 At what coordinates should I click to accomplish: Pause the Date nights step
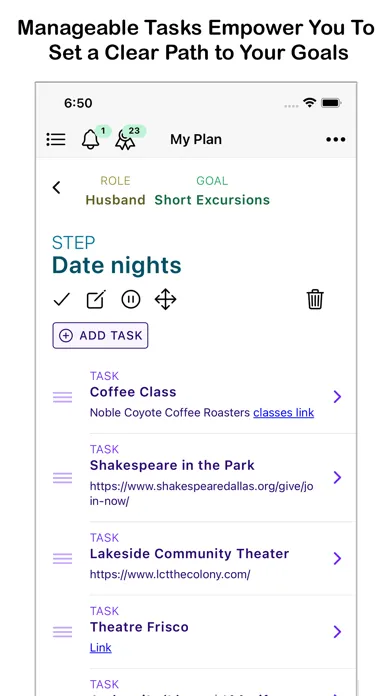pos(131,300)
